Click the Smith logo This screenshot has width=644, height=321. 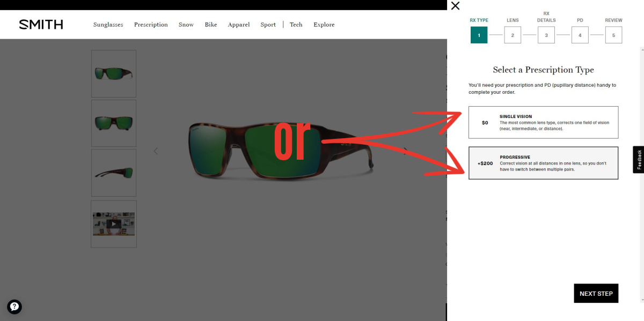click(41, 25)
